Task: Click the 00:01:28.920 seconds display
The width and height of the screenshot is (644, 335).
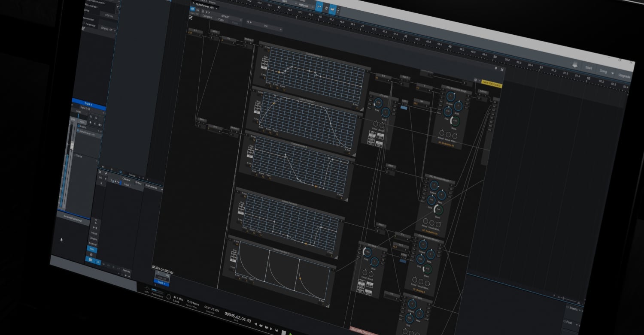Action: tap(212, 309)
